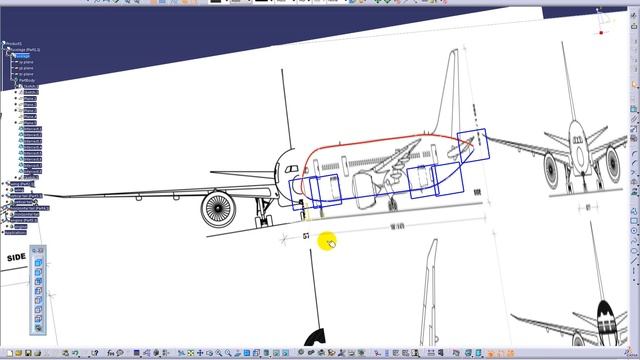
Task: Select Plane.4 in the specification tree
Action: [x=30, y=116]
